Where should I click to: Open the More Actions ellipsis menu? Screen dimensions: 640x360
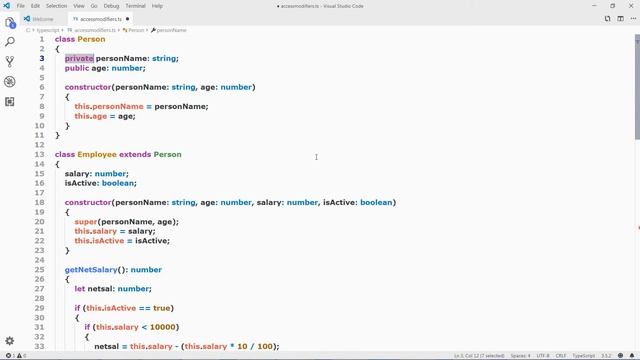pyautogui.click(x=633, y=19)
